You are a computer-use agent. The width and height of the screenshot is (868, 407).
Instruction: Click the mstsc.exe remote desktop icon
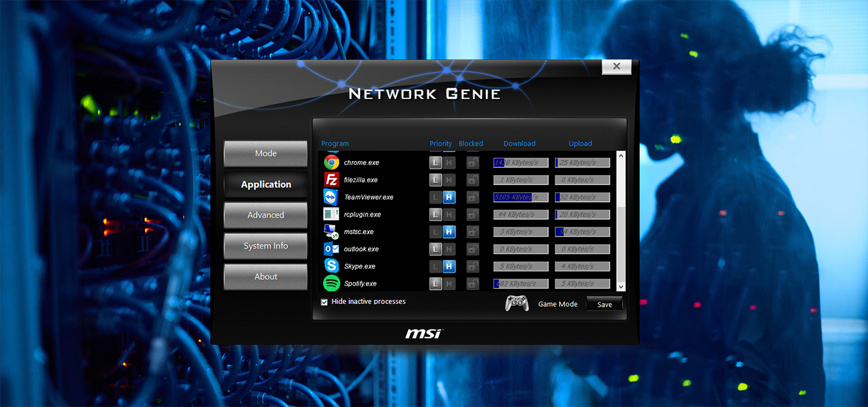click(332, 232)
